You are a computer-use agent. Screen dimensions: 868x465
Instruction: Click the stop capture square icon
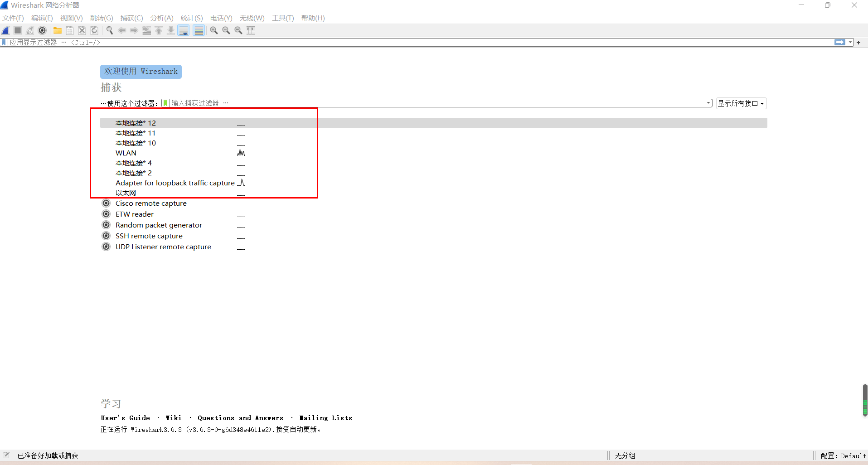[18, 30]
